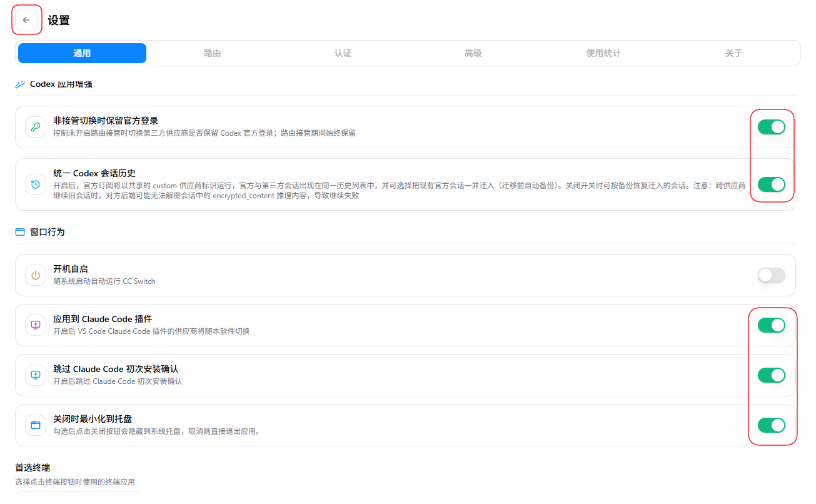The height and width of the screenshot is (504, 816).
Task: Open the 认证 tab
Action: click(x=343, y=53)
